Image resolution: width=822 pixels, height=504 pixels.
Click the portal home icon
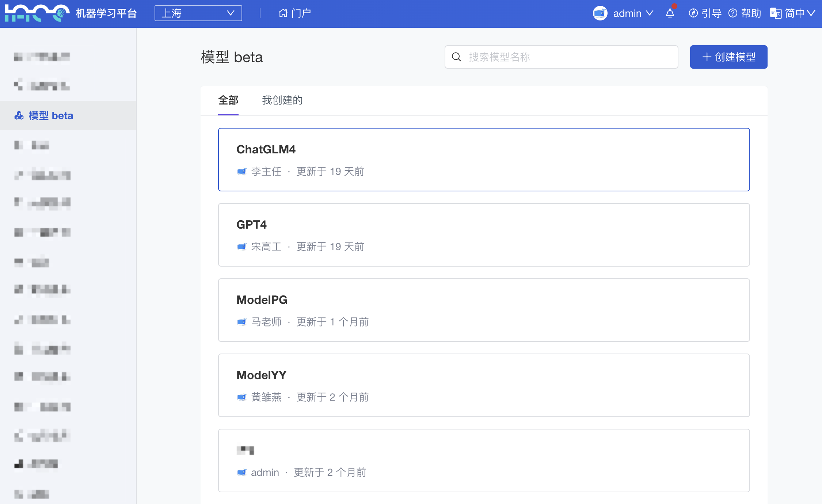click(283, 14)
